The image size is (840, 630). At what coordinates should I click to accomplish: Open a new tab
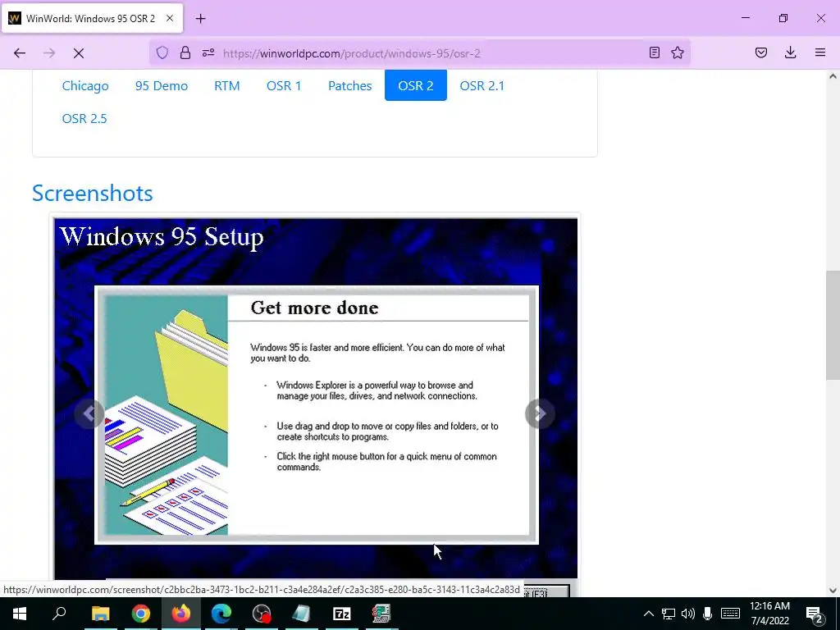(x=200, y=19)
